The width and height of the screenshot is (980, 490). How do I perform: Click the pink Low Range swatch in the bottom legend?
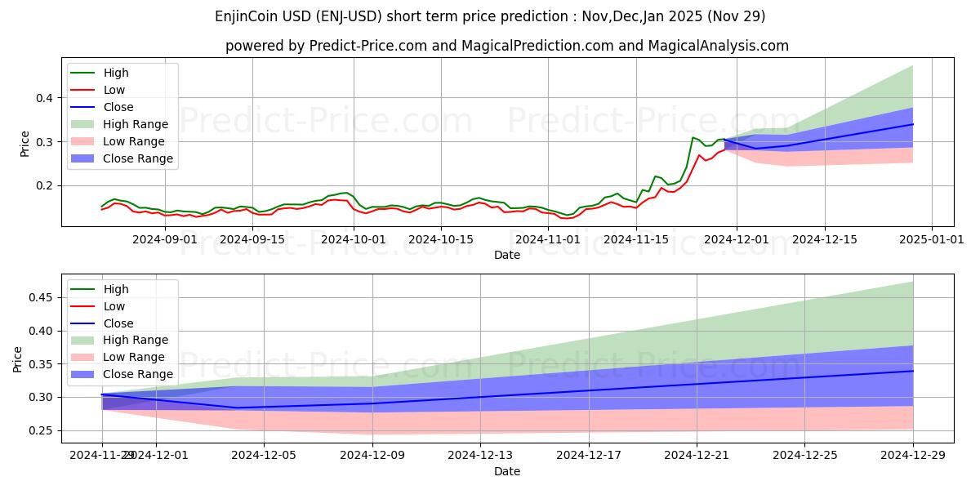(x=84, y=357)
